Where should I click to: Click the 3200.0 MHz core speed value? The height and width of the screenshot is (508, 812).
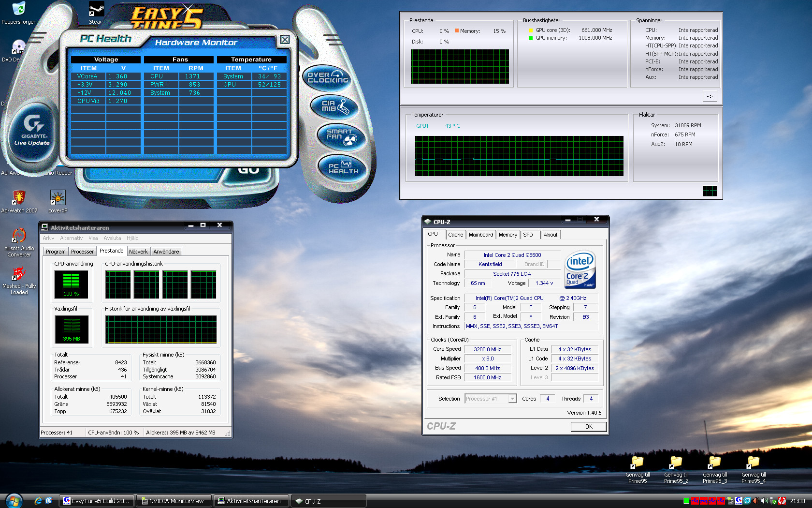488,349
